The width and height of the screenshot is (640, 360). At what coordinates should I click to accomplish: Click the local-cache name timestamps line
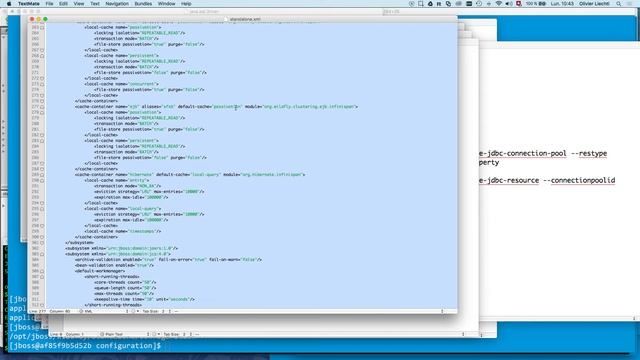123,231
